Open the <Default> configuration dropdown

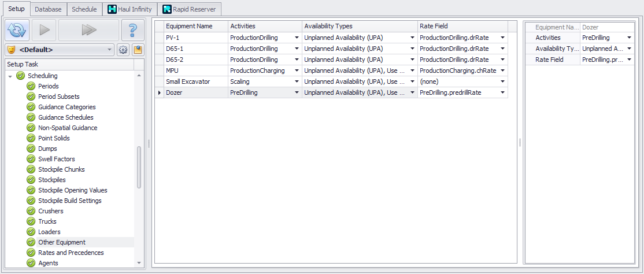coord(109,50)
